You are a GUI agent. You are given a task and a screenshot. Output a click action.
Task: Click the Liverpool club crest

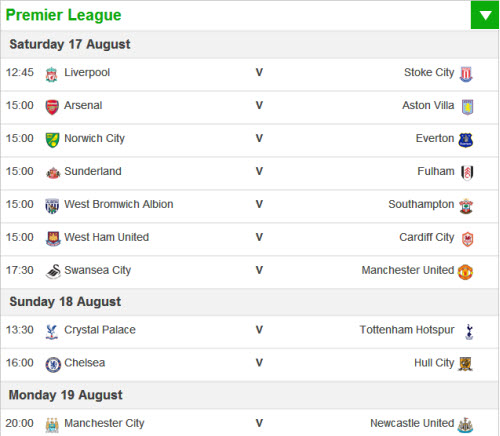[x=51, y=74]
